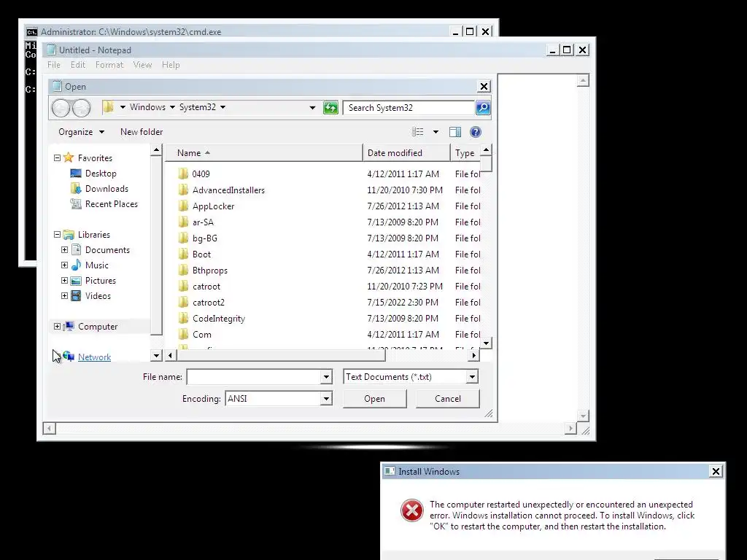
Task: Click the Forward navigation arrow in Open dialog
Action: pyautogui.click(x=82, y=108)
